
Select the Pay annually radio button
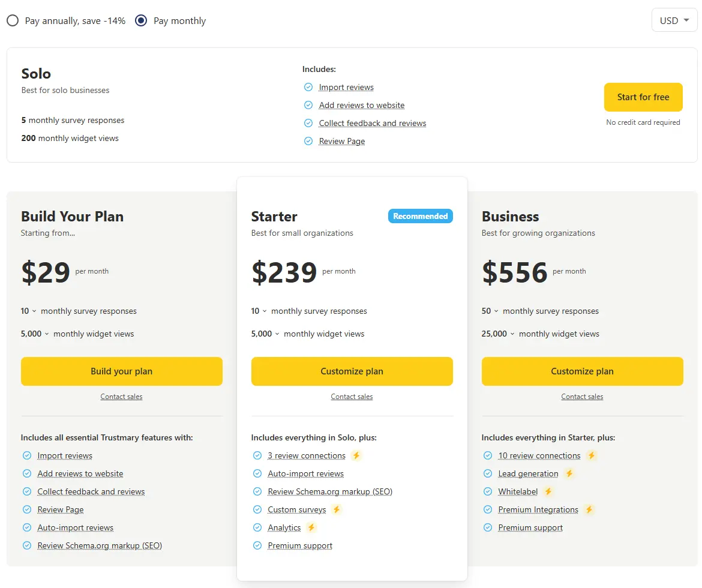(13, 20)
